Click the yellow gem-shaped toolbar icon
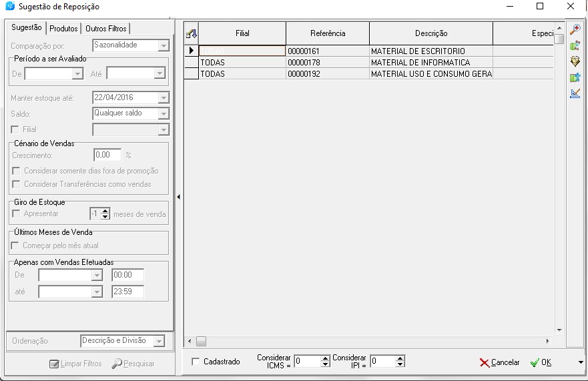The height and width of the screenshot is (381, 588). [x=575, y=61]
